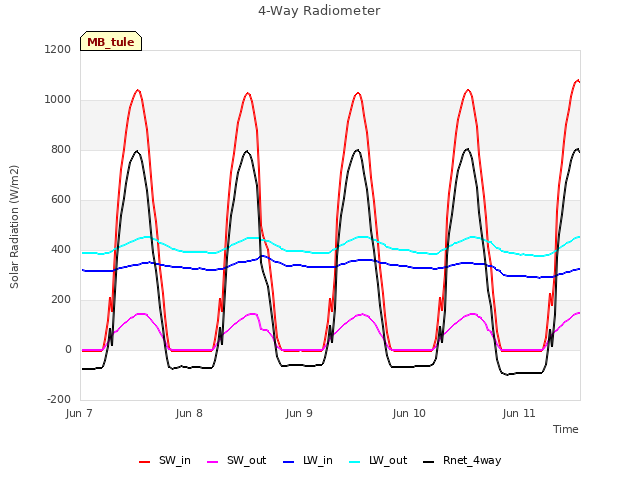
Task: Click the -200 y-axis label
Action: coord(59,400)
